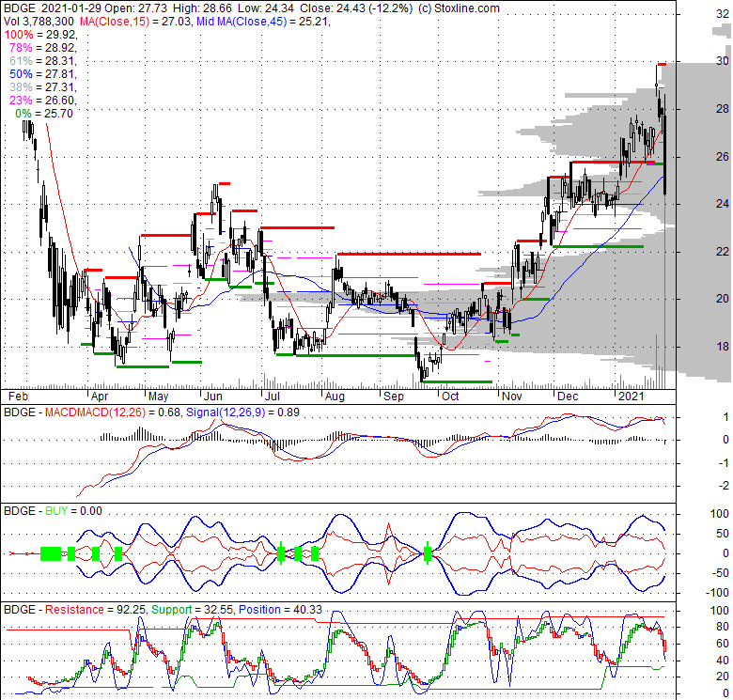The image size is (733, 700).
Task: Click the 78% = 28.92 Fibonacci level
Action: click(x=42, y=48)
